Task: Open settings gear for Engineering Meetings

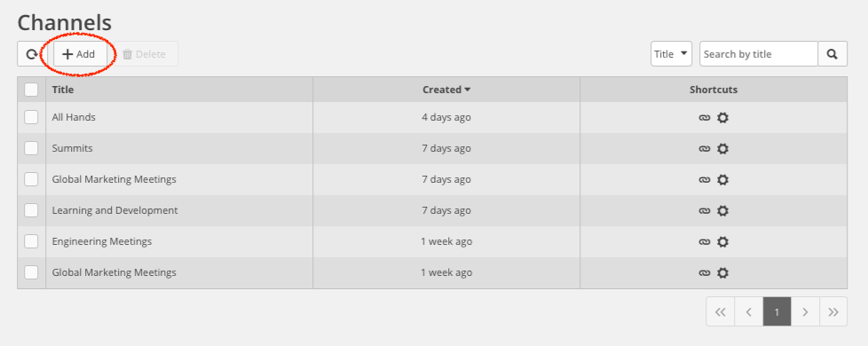Action: (722, 241)
